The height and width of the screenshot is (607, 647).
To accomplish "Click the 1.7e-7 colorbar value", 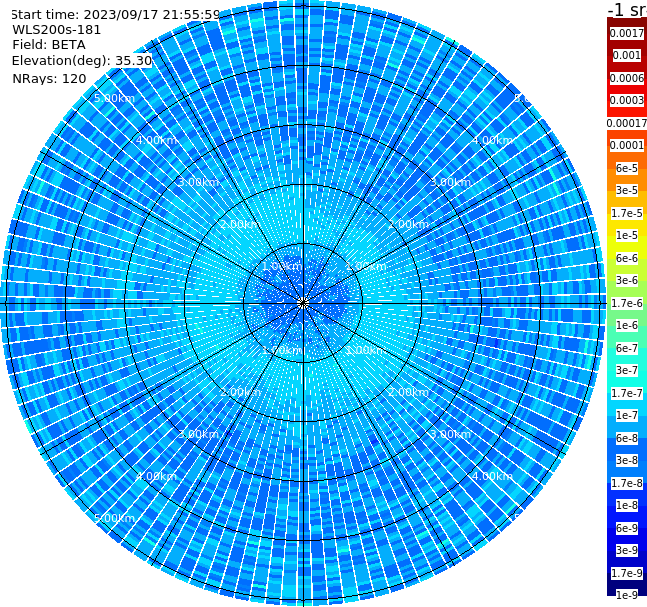I will (x=627, y=393).
